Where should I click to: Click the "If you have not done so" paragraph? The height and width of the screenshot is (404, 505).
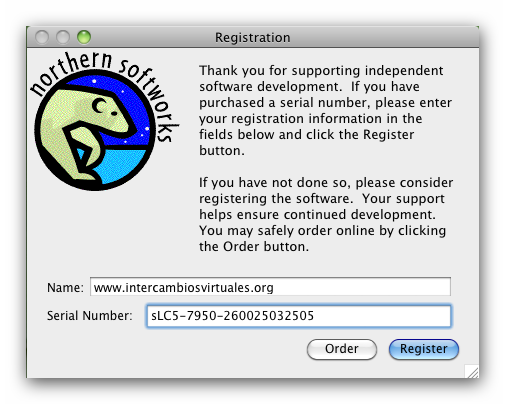(x=326, y=214)
